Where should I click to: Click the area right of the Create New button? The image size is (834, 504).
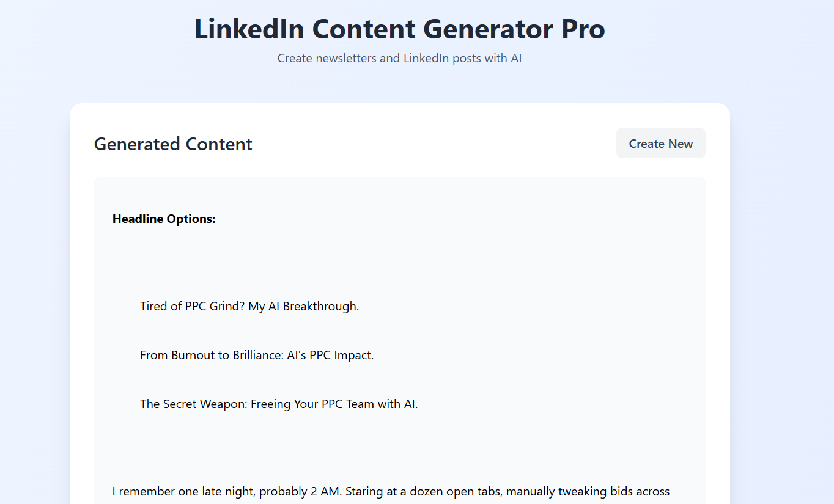coord(718,143)
